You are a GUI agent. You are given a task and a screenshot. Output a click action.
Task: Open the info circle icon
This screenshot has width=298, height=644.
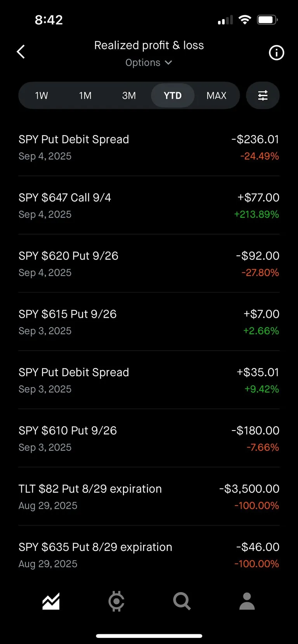pyautogui.click(x=276, y=53)
